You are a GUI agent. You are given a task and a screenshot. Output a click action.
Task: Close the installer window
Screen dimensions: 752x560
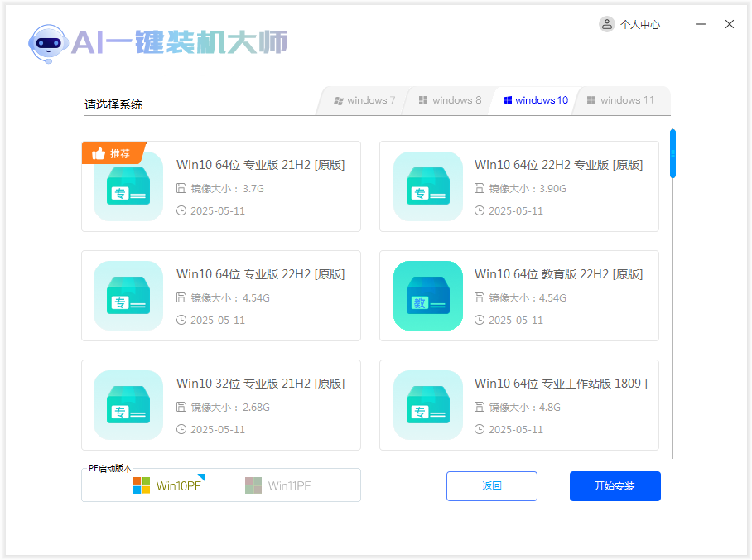(x=730, y=24)
